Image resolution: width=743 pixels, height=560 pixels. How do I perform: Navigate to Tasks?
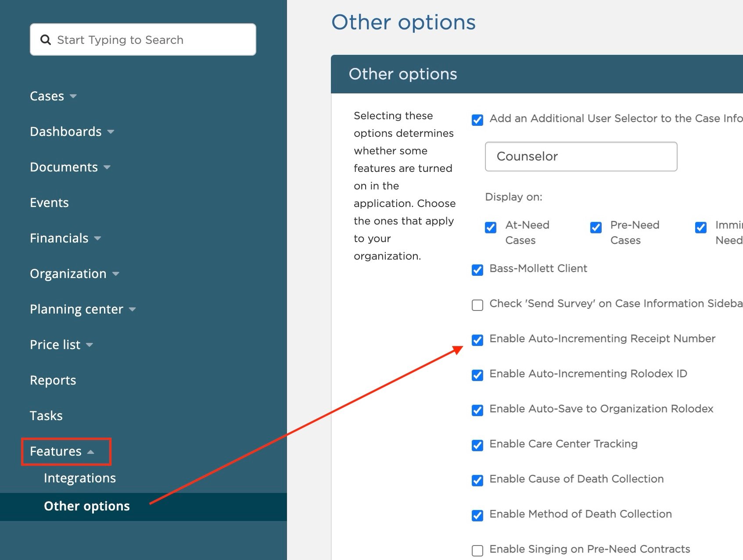click(46, 416)
